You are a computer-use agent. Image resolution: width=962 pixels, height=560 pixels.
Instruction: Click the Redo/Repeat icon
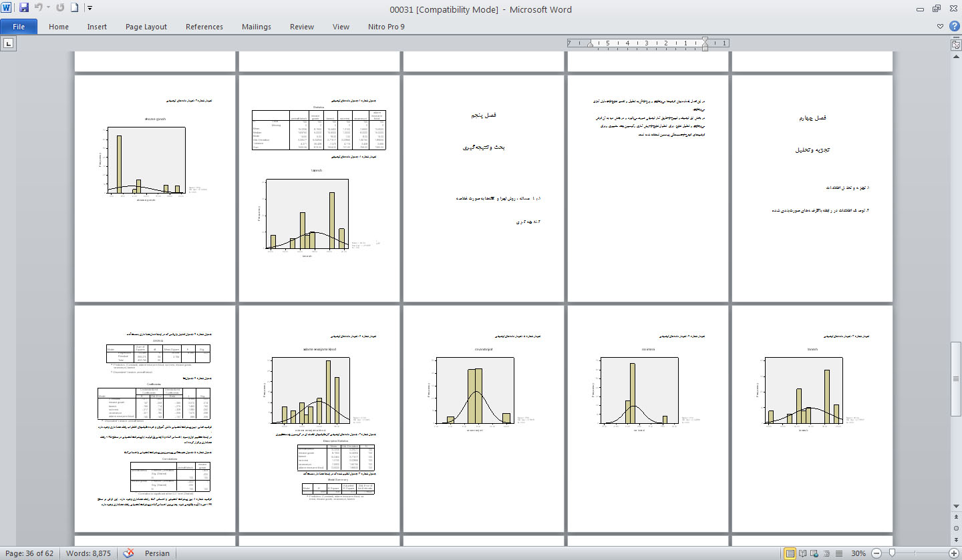(60, 8)
